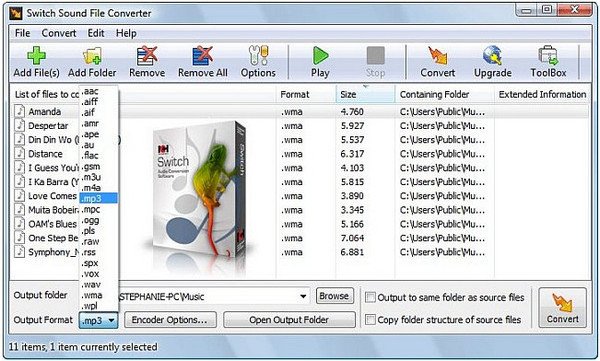Open the Edit menu
Viewport: 600px width, 361px height.
(x=96, y=33)
